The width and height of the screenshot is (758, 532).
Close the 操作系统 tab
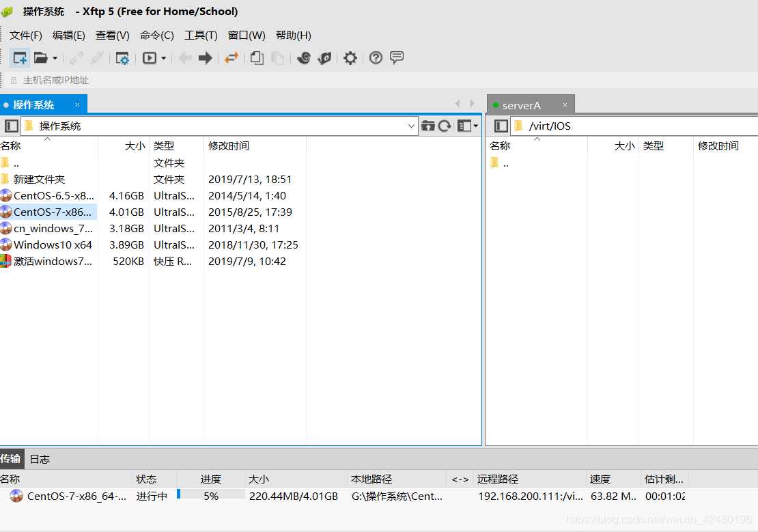77,105
